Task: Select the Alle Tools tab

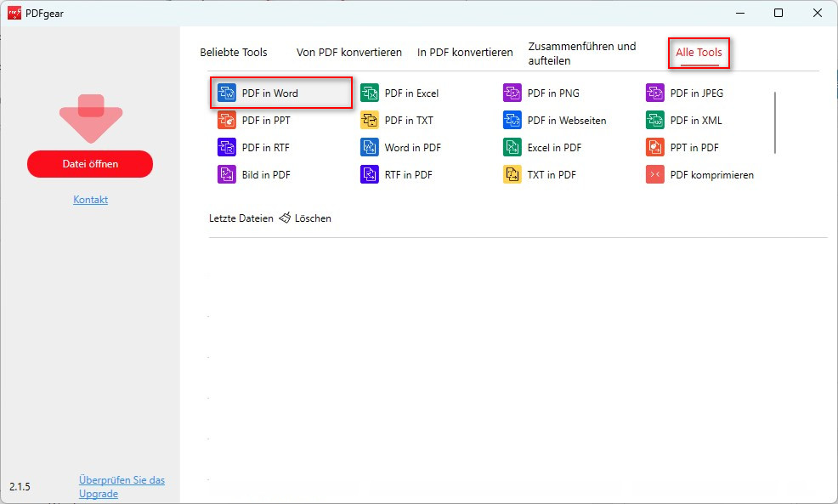Action: coord(699,53)
